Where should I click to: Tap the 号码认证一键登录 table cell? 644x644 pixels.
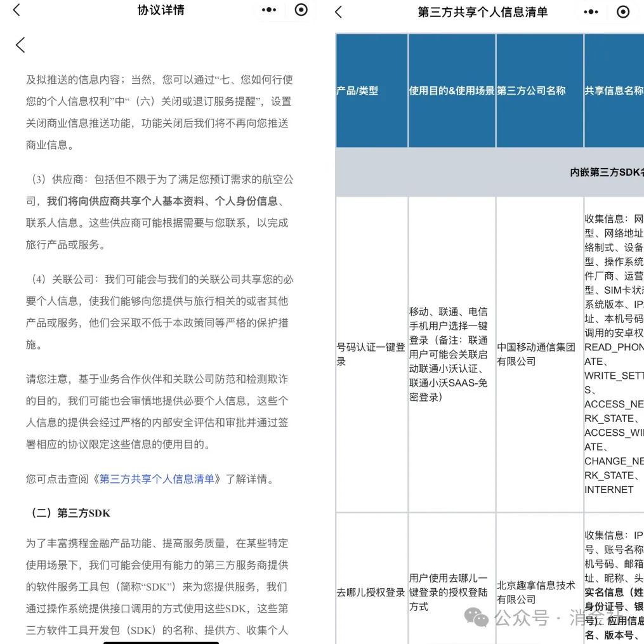pos(372,355)
